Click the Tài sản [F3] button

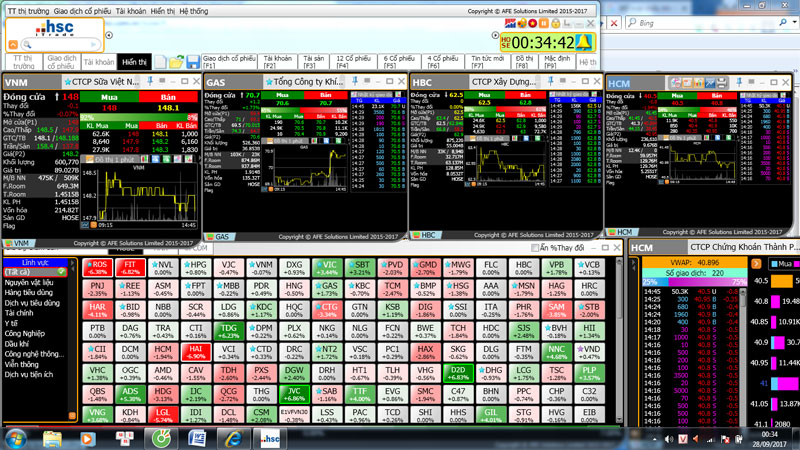pos(314,62)
